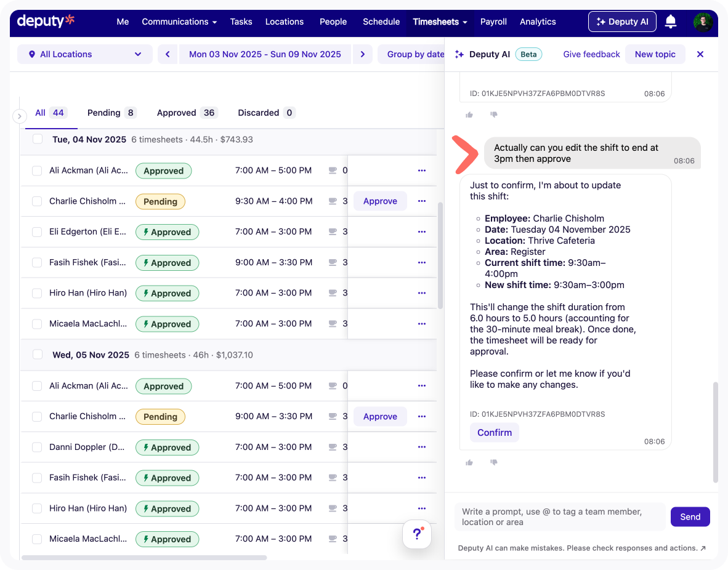Thumbs down the latest AI response
The height and width of the screenshot is (570, 728).
[493, 462]
